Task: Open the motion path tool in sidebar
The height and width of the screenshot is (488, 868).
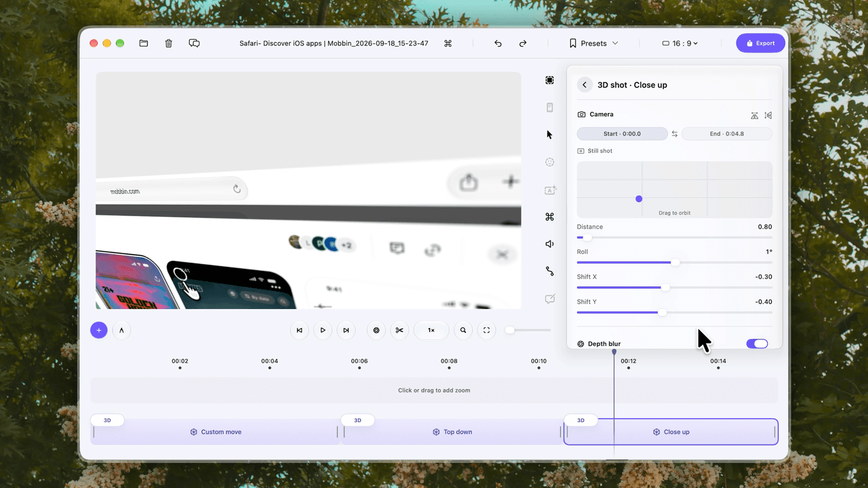Action: [x=549, y=271]
